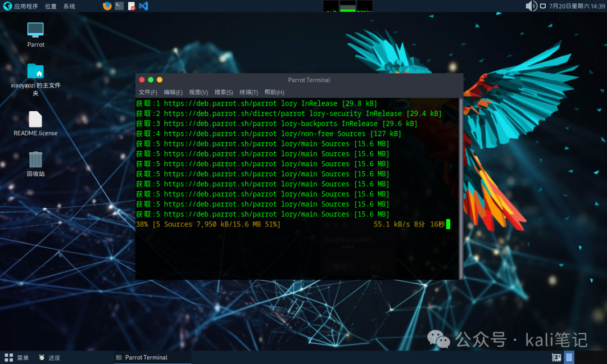This screenshot has width=607, height=364.
Task: Select the README.license file icon
Action: click(35, 124)
